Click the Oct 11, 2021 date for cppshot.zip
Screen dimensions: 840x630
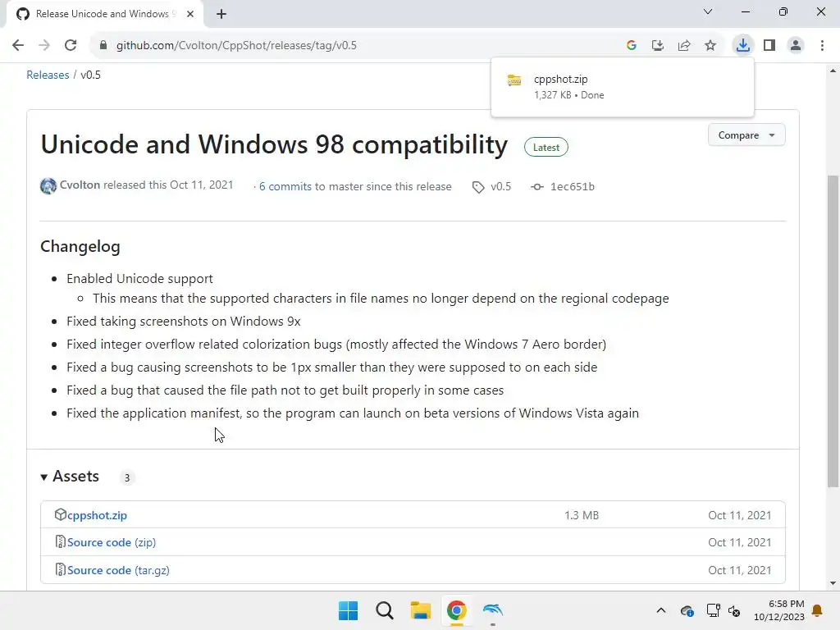pyautogui.click(x=739, y=515)
